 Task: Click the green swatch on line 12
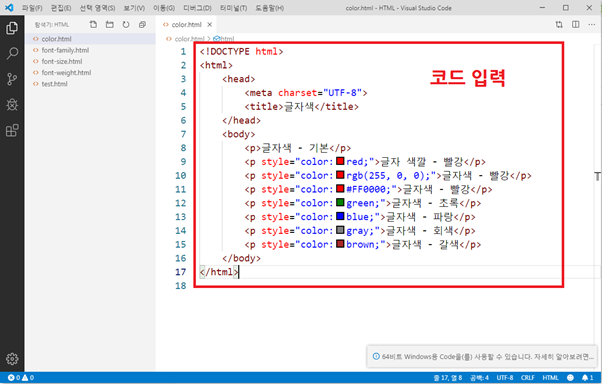(x=340, y=202)
